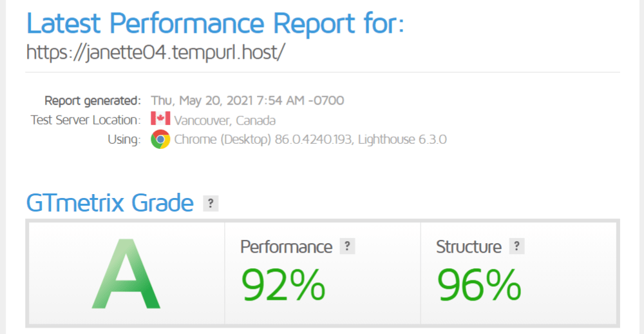Click the Chrome browser logo icon

160,139
